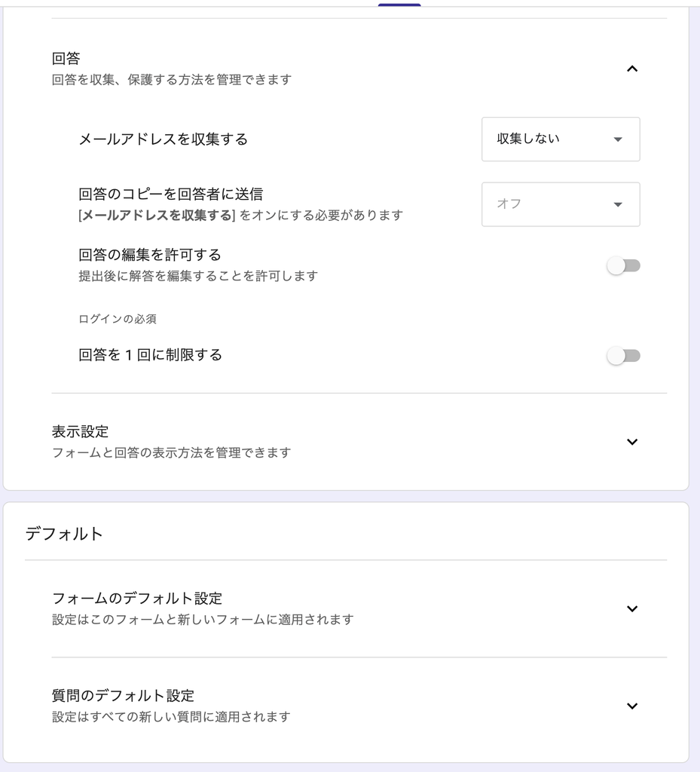Click the をオンにする必要があります note
The image size is (700, 772).
pyautogui.click(x=321, y=215)
